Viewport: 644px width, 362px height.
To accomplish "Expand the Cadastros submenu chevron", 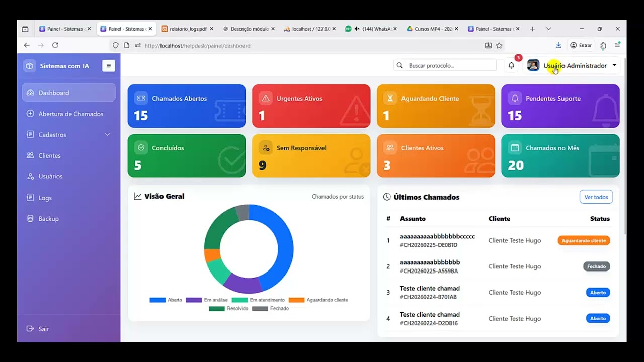I will (107, 135).
